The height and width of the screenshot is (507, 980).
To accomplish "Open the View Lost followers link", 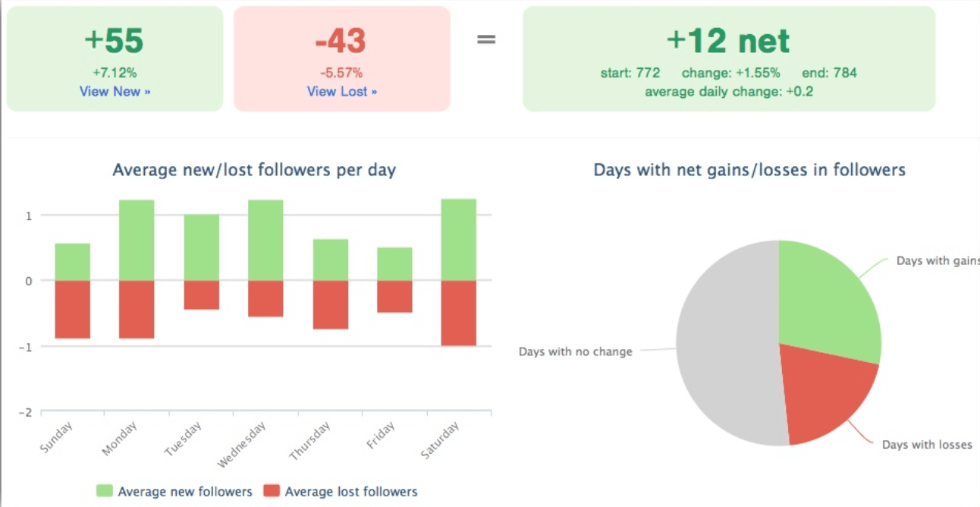I will tap(341, 91).
